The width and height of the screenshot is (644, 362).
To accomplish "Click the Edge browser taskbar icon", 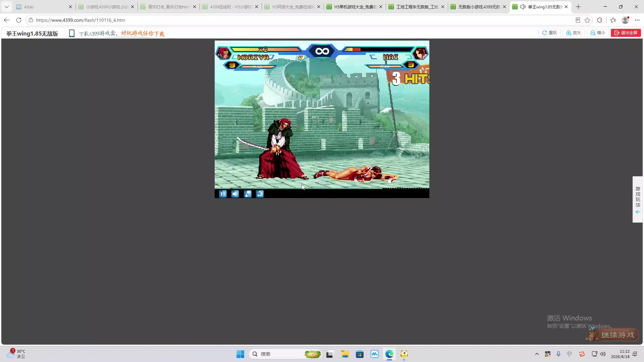I will coord(389,354).
